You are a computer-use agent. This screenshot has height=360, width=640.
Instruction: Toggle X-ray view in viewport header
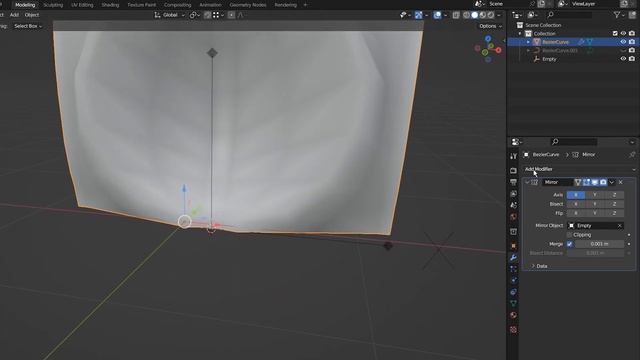pyautogui.click(x=456, y=15)
